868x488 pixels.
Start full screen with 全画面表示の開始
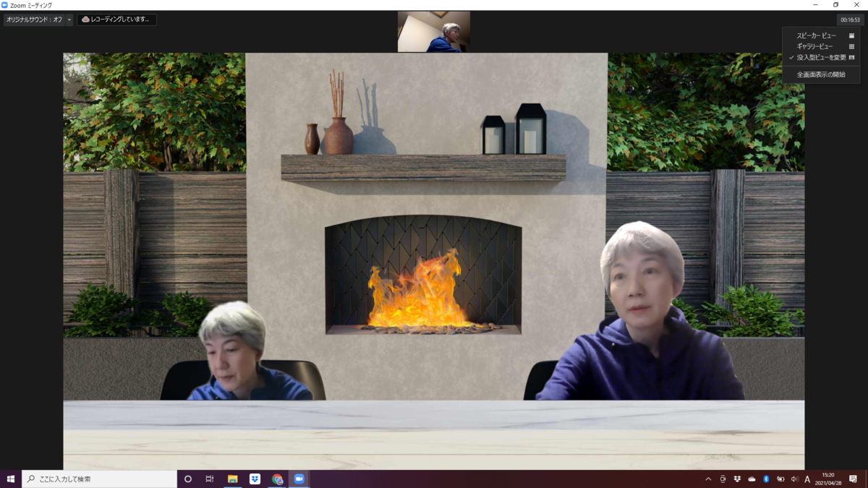click(821, 74)
